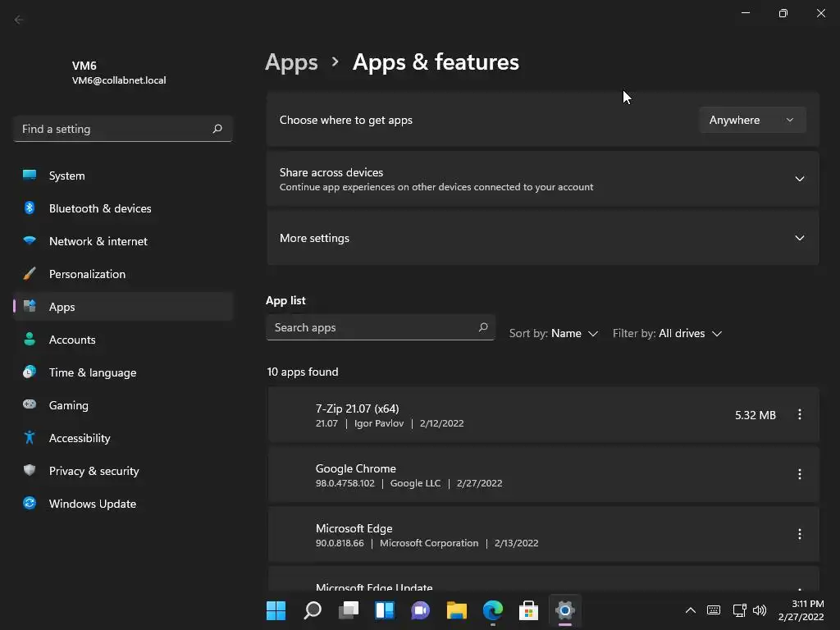Expand the More settings section
The image size is (840, 630).
pos(543,238)
